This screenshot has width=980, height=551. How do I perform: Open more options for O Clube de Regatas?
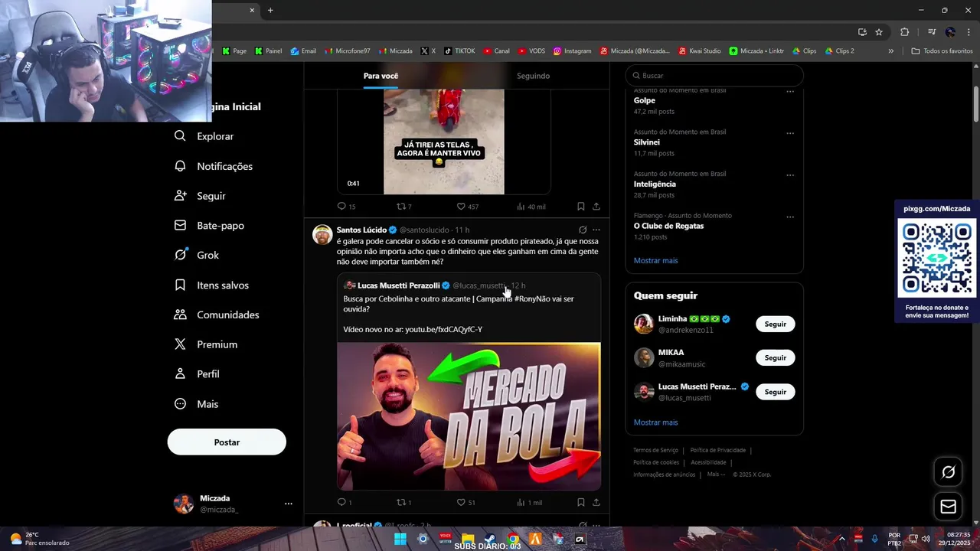(x=790, y=217)
